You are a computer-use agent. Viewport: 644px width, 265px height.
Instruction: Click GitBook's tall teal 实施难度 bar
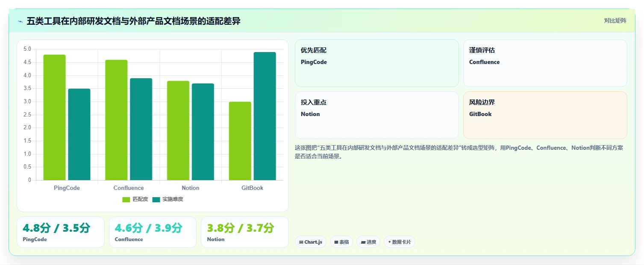(265, 116)
